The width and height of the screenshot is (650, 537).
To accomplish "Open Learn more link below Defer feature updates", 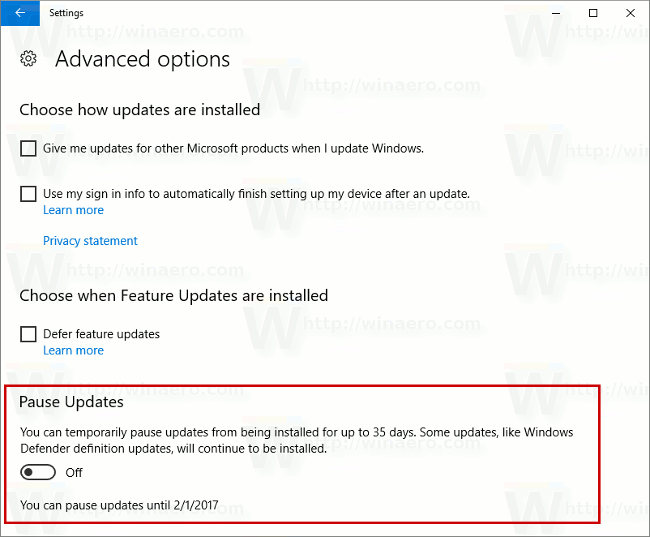I will 73,350.
